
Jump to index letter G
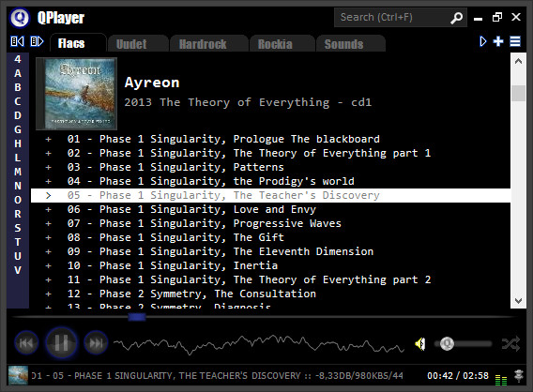pos(18,129)
